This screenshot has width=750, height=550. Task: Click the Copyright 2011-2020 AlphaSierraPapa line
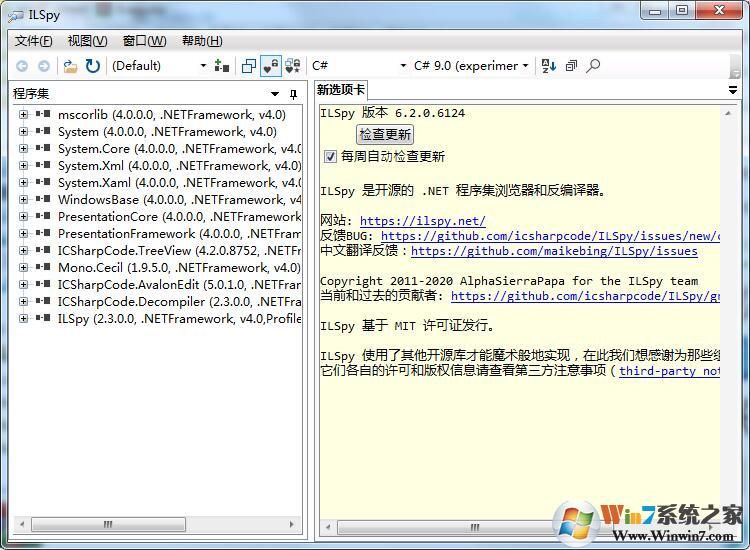click(509, 281)
